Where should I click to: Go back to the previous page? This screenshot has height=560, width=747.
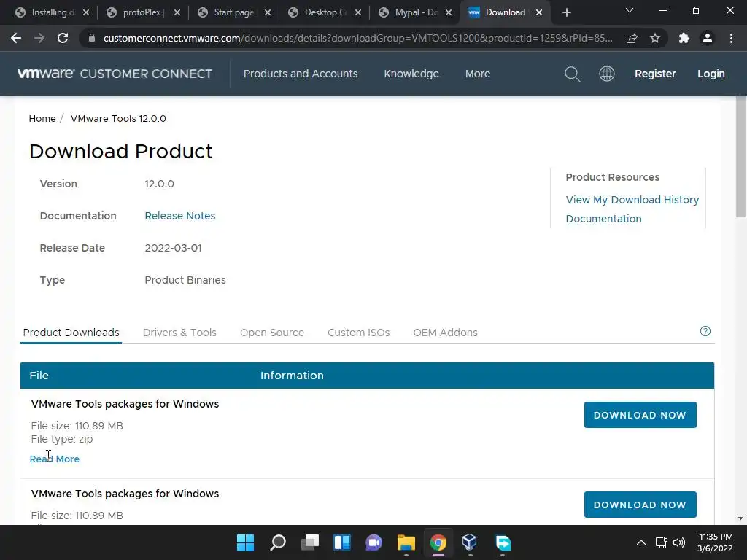point(16,38)
